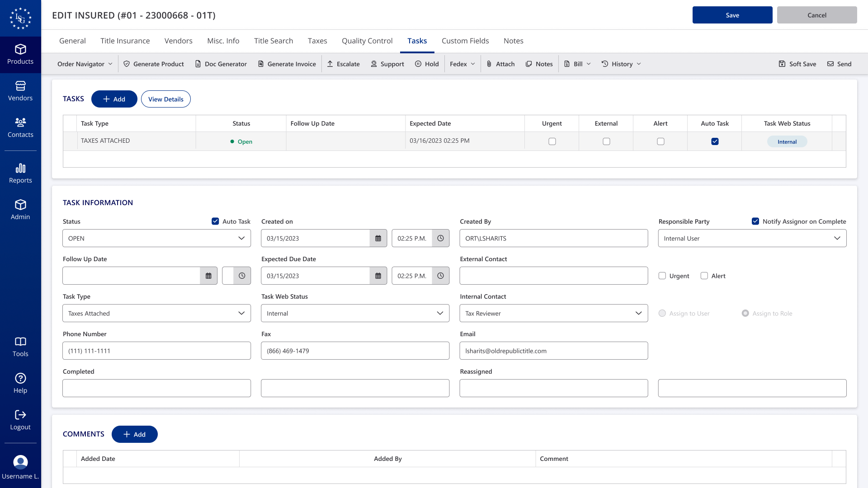Check Alert checkbox in tasks table row
This screenshot has height=488, width=868.
tap(660, 141)
